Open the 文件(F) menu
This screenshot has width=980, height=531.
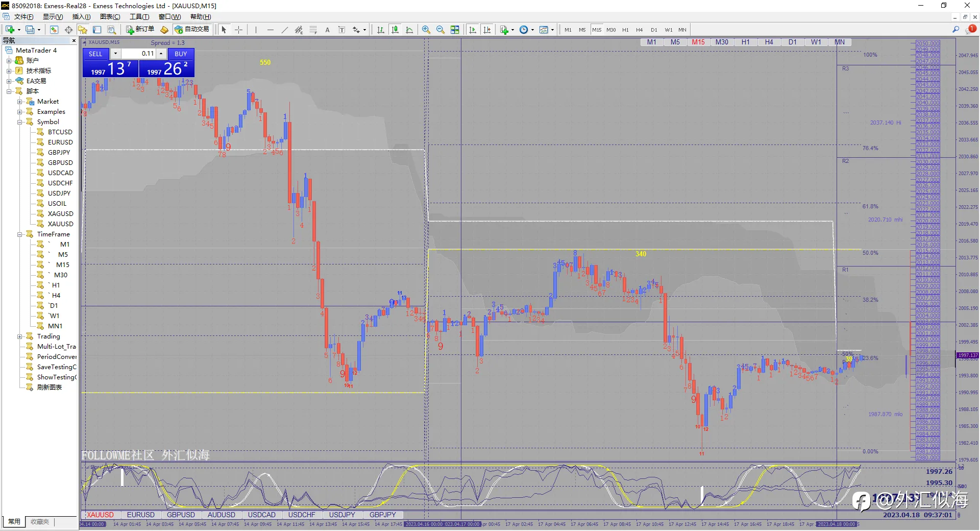coord(23,17)
